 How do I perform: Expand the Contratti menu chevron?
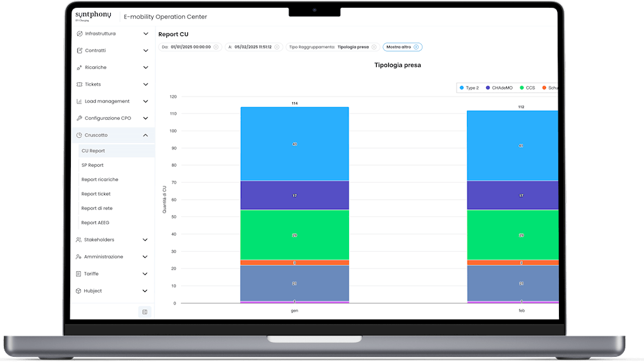point(146,50)
